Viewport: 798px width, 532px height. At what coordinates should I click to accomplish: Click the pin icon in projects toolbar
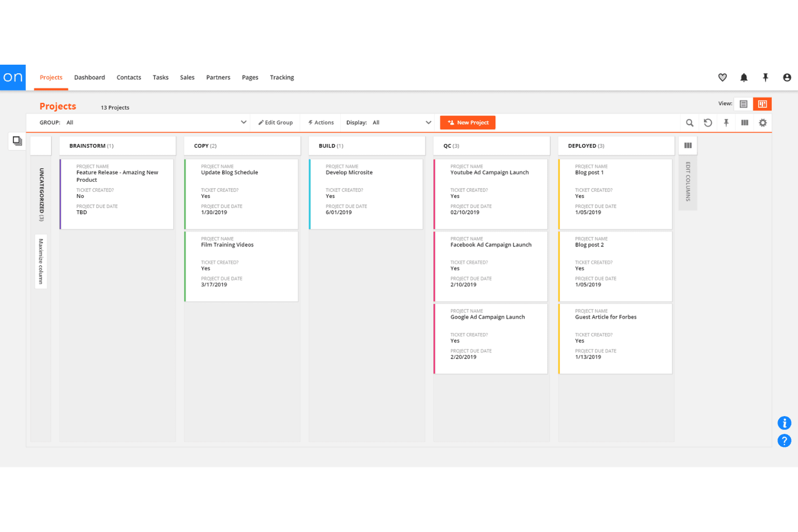726,123
